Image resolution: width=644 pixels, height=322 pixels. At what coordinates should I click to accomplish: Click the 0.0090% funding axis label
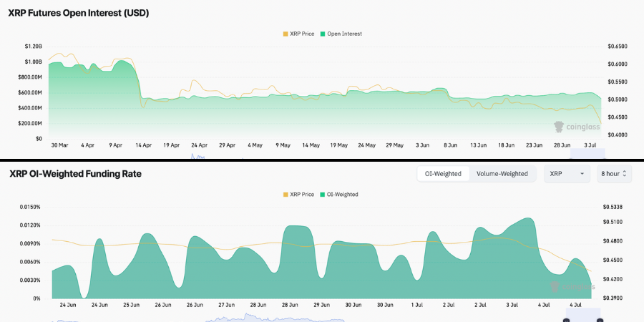tap(30, 243)
